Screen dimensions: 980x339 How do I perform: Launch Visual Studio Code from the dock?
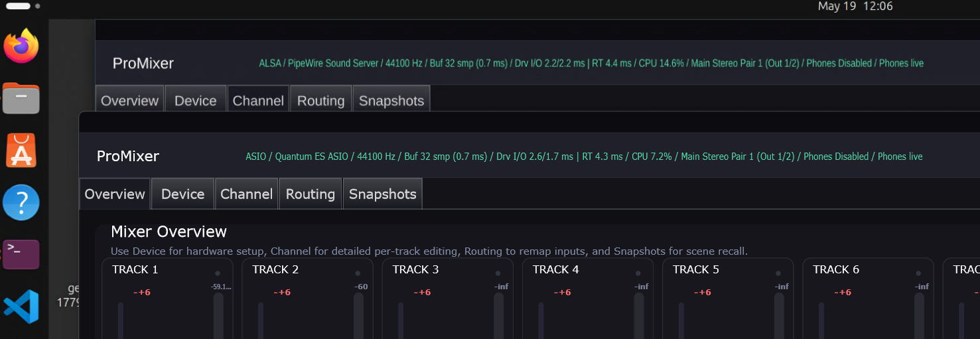(x=21, y=306)
